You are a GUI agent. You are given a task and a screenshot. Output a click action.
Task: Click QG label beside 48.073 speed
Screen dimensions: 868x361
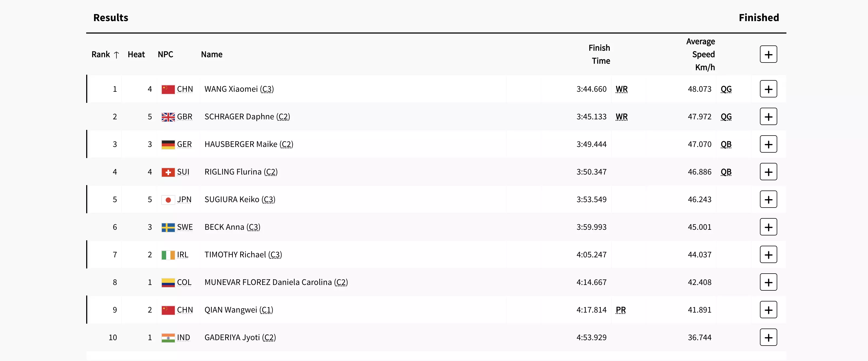click(x=726, y=89)
